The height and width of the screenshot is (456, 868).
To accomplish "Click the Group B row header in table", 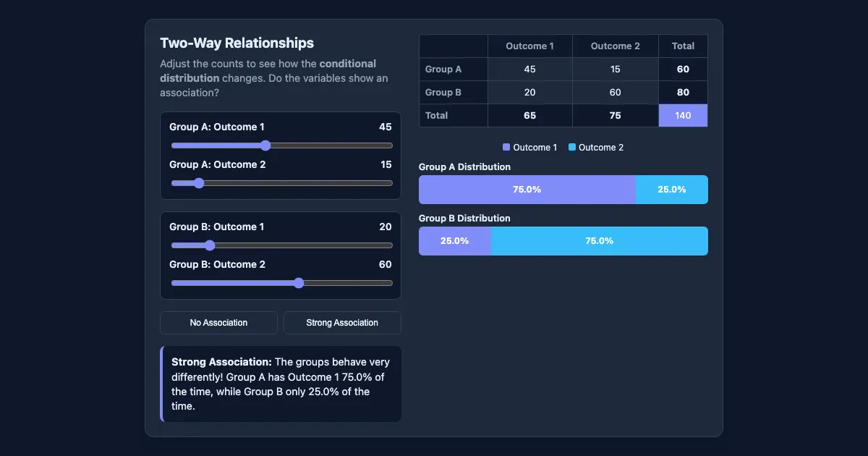I will [x=454, y=93].
